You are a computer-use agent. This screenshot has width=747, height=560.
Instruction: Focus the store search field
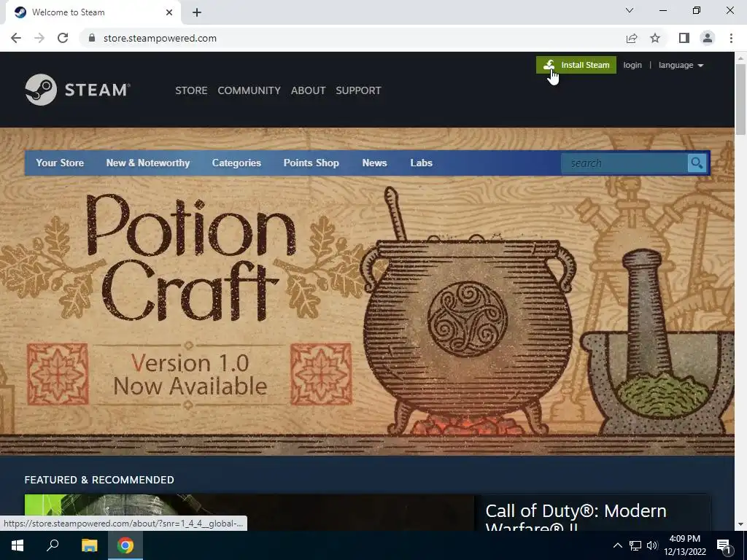point(624,163)
